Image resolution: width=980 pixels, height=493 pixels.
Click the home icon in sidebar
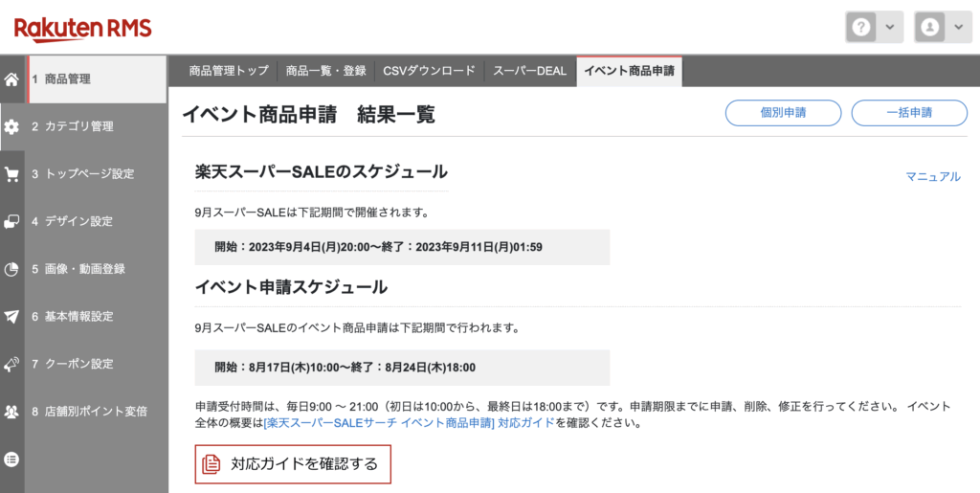(x=11, y=79)
